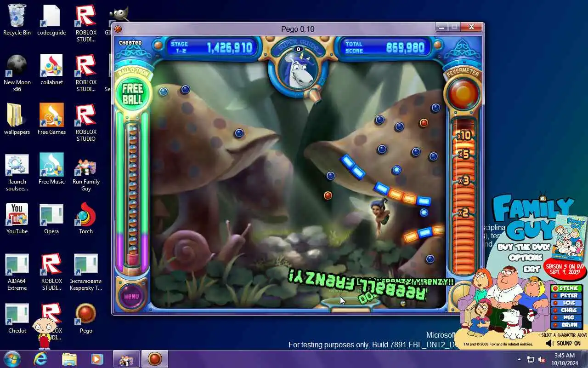Click the x10 multiplier on the Fevermeter
This screenshot has height=368, width=588.
pyautogui.click(x=464, y=135)
